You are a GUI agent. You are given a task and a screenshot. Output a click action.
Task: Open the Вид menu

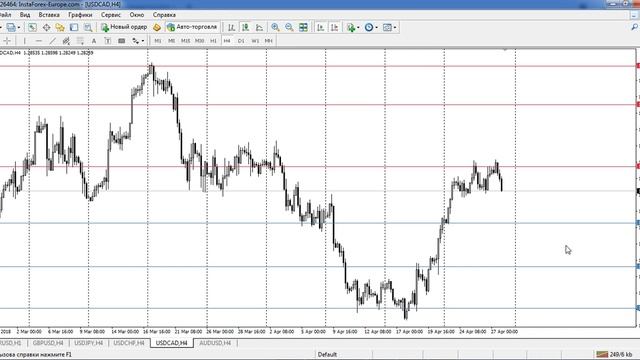coord(25,15)
